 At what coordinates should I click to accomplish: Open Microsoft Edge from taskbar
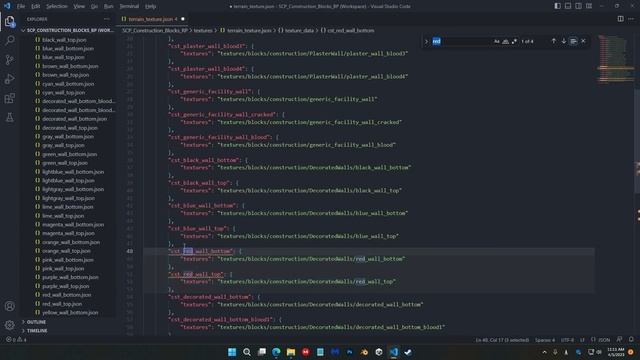click(276, 352)
